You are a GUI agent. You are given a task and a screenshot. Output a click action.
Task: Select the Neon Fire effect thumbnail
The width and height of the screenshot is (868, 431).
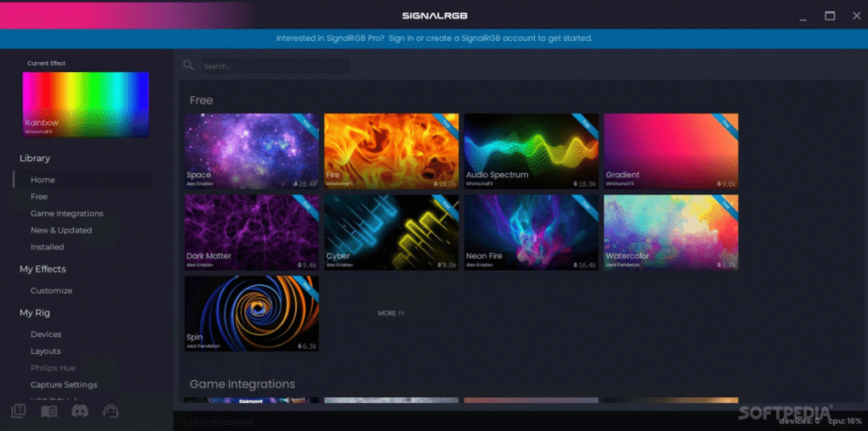point(531,232)
